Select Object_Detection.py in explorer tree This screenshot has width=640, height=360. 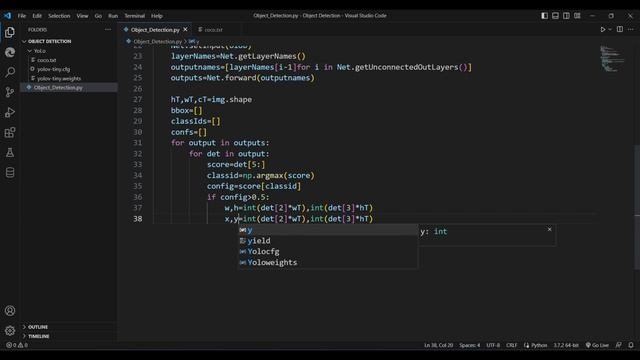[x=69, y=87]
